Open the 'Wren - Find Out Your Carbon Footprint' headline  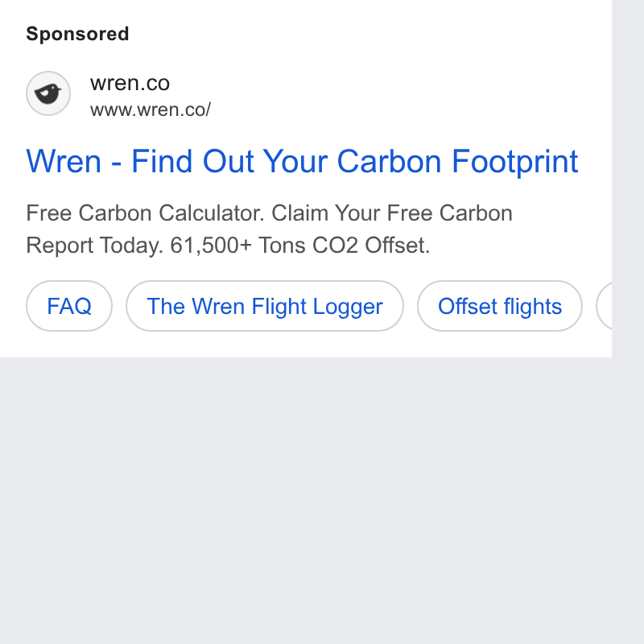click(x=302, y=162)
